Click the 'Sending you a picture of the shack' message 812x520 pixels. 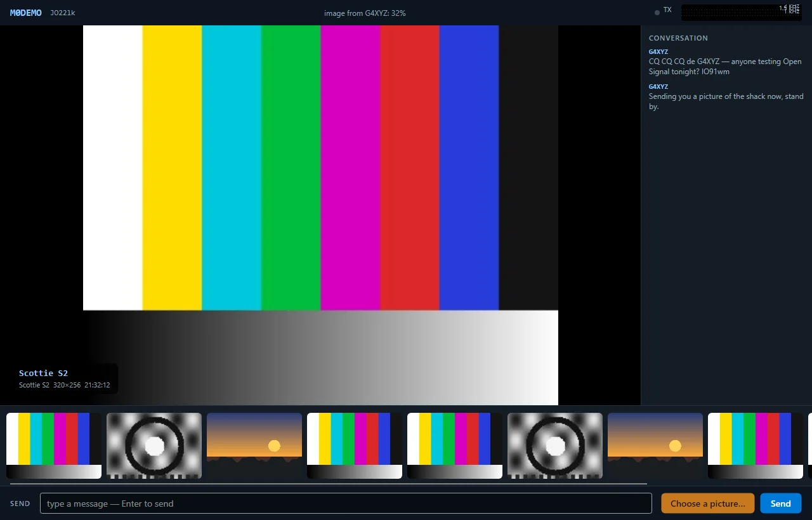[726, 101]
